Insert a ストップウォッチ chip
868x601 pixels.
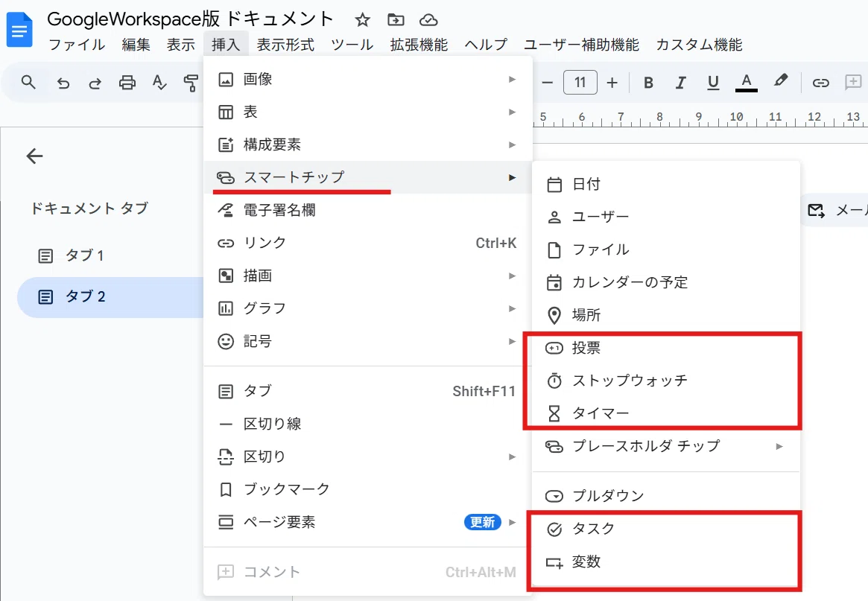(x=666, y=381)
